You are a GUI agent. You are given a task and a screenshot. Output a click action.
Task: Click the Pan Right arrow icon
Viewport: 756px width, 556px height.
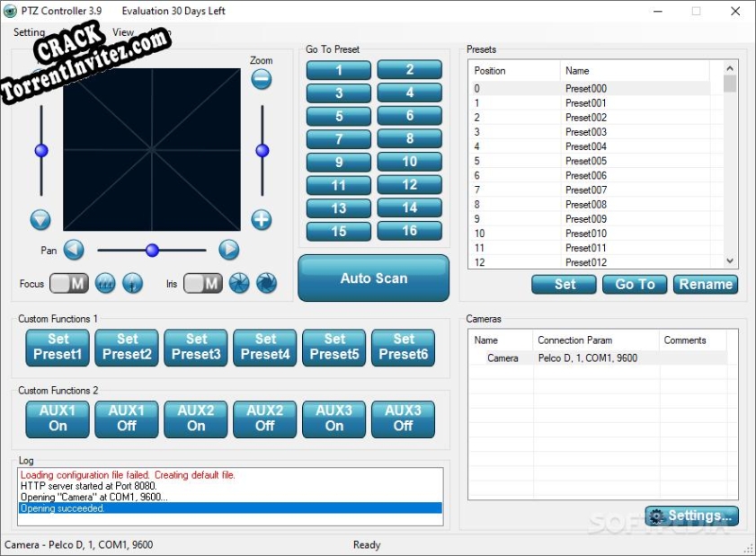point(230,250)
